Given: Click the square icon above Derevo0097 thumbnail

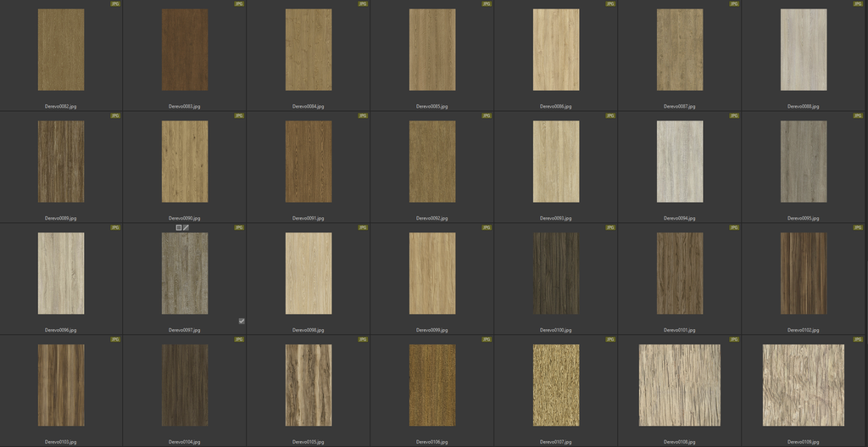Looking at the screenshot, I should tap(178, 227).
